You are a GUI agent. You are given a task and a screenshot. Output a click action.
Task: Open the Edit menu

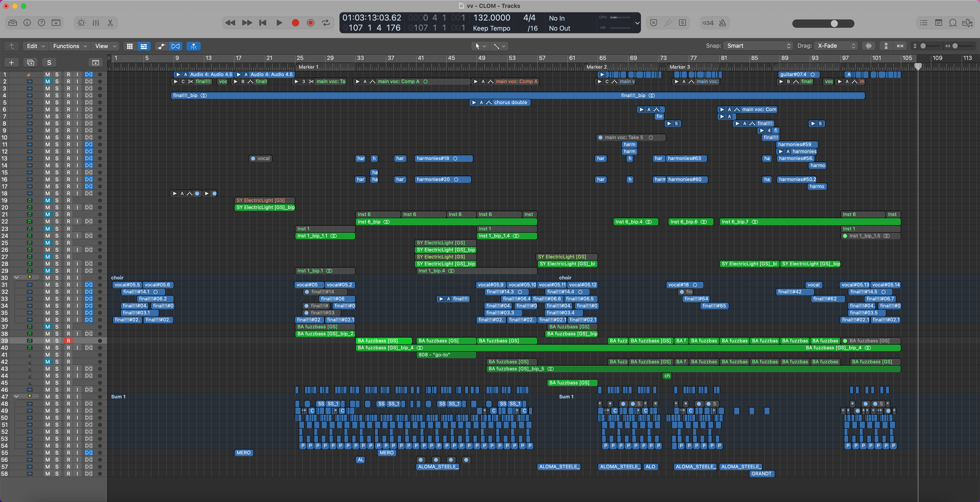[35, 46]
